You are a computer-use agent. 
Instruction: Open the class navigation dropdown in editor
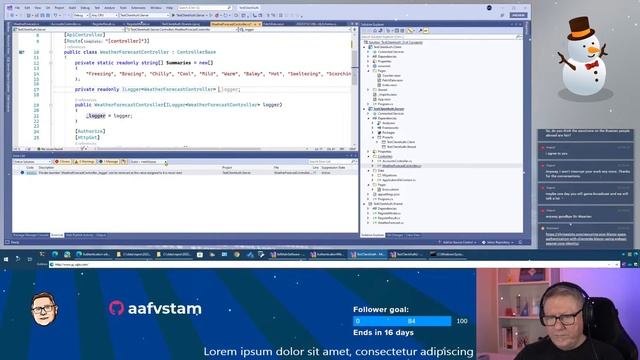pos(181,29)
